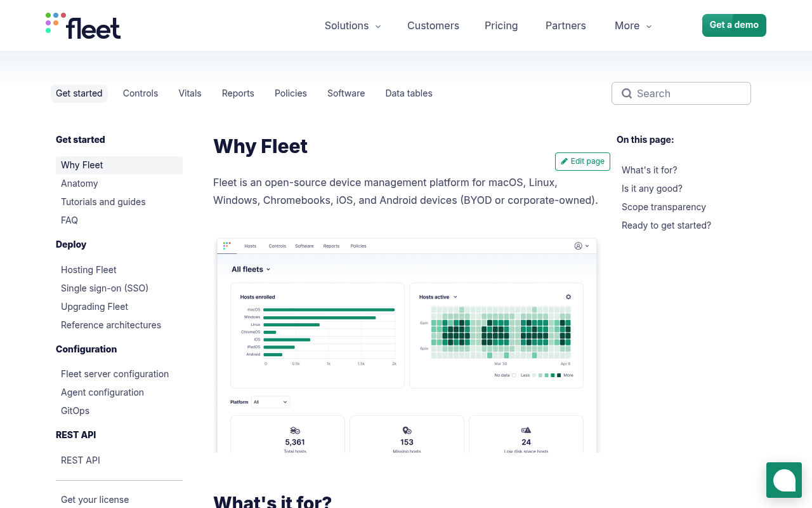The width and height of the screenshot is (812, 508).
Task: Click the Edit page button
Action: coord(582,161)
